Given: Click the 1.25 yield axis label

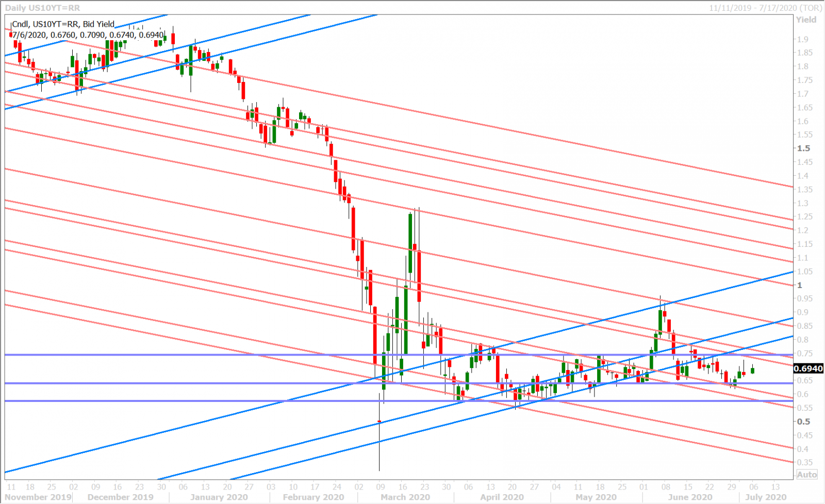Looking at the screenshot, I should 804,217.
